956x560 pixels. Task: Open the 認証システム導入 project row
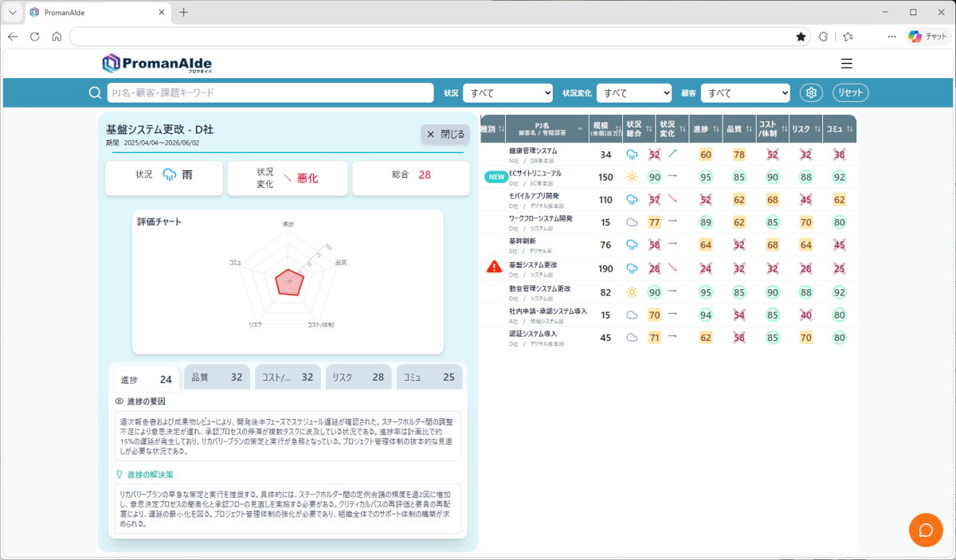click(x=668, y=338)
